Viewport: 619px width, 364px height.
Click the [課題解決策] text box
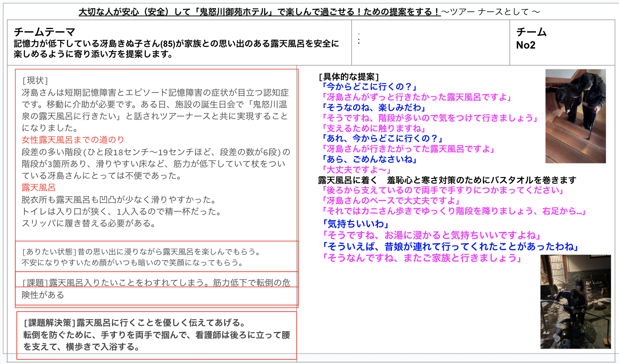pos(157,335)
